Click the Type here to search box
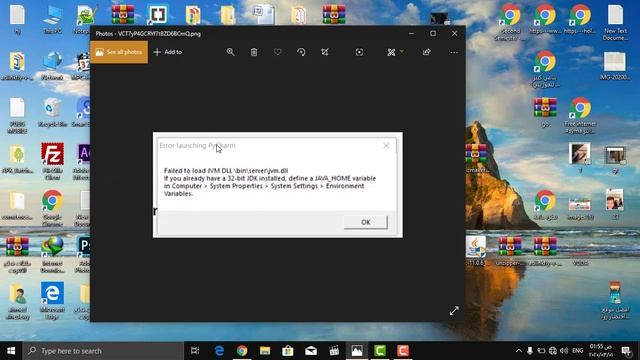Screen dimensions: 640x360 coord(103,351)
